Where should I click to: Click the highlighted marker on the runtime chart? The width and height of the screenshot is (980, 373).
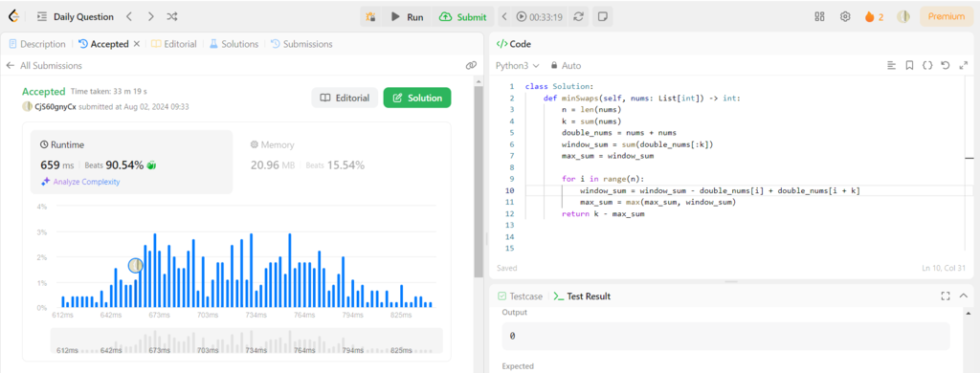pos(136,266)
